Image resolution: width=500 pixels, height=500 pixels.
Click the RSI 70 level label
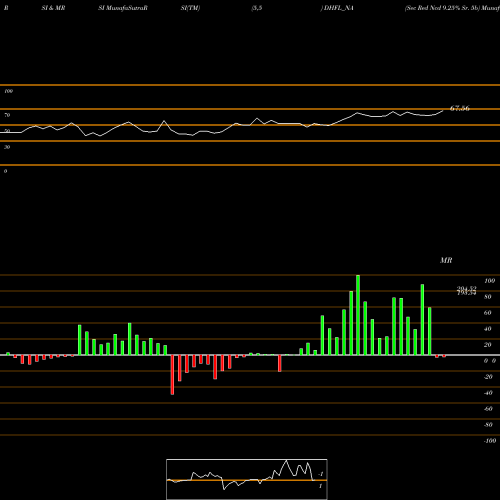[x=7, y=115]
